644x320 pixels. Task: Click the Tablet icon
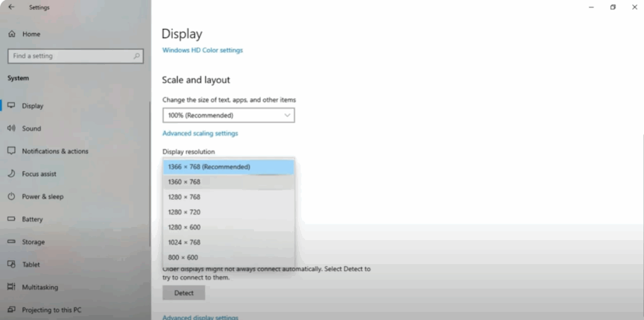[x=11, y=264]
